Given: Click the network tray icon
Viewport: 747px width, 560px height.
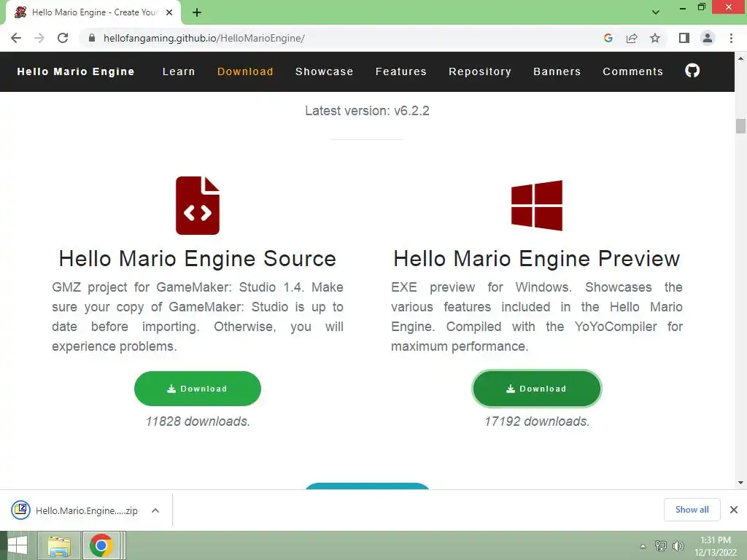Looking at the screenshot, I should (x=661, y=545).
